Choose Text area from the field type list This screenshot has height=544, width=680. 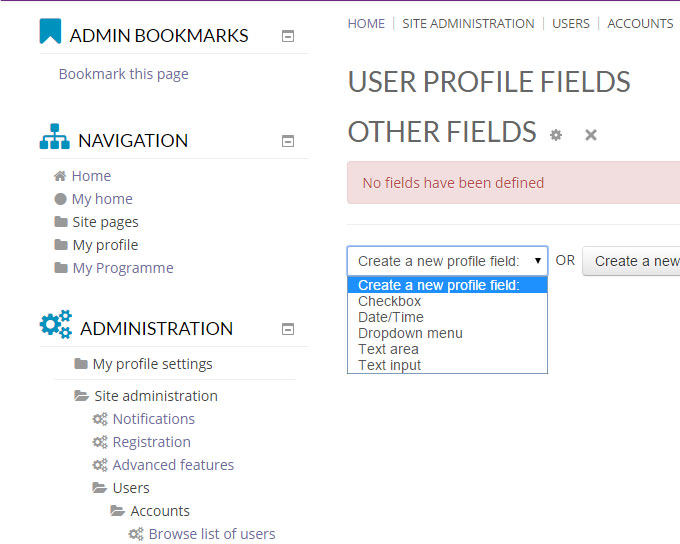pyautogui.click(x=448, y=349)
